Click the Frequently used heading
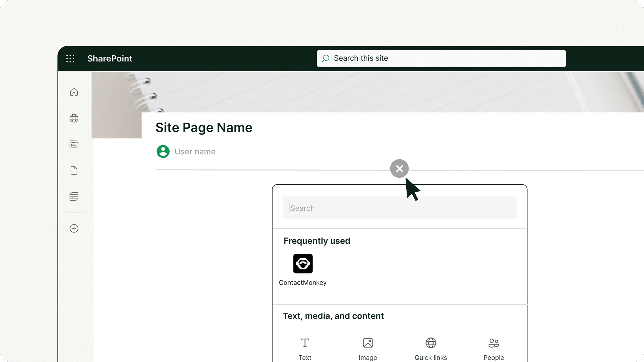Screen dimensions: 644x362 pos(317,241)
